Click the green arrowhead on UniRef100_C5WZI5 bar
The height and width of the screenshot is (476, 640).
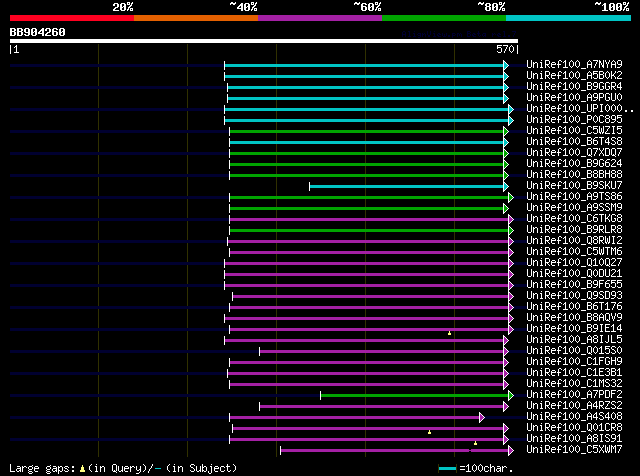click(506, 131)
